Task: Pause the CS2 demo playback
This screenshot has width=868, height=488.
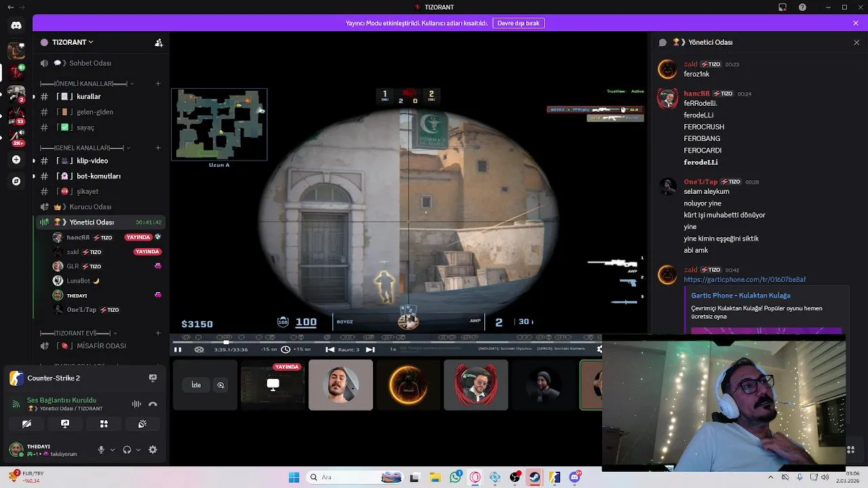Action: [178, 350]
